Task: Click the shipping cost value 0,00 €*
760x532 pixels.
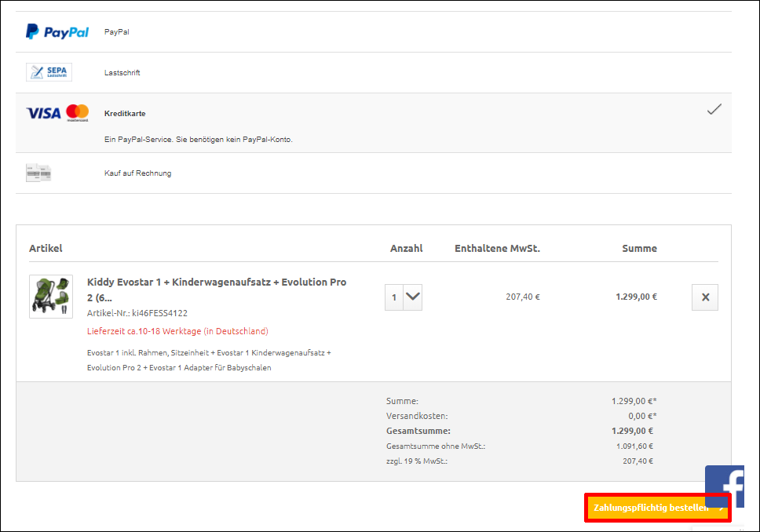Action: (x=642, y=416)
